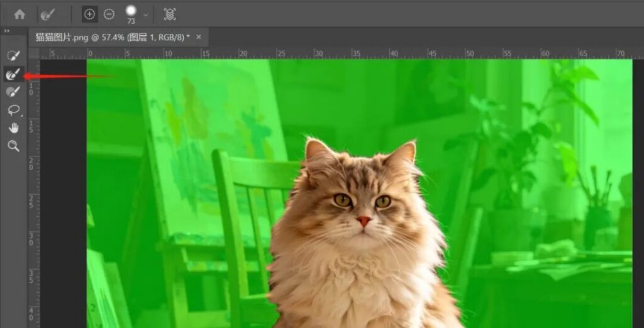Expand brush options dropdown arrow
This screenshot has width=644, height=328.
(x=145, y=15)
